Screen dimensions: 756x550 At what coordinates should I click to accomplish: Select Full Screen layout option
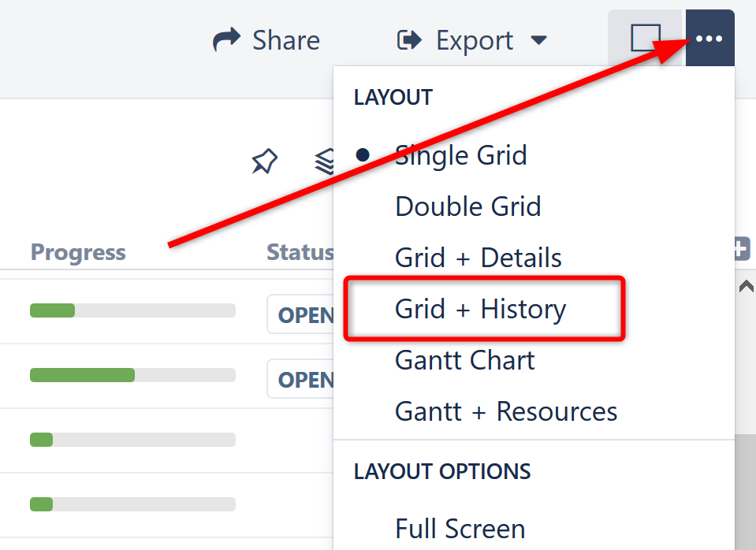coord(460,528)
